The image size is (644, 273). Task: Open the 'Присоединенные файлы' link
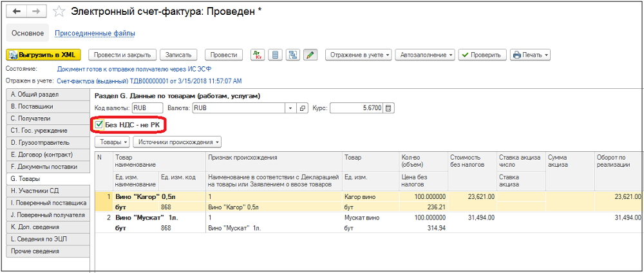point(95,33)
